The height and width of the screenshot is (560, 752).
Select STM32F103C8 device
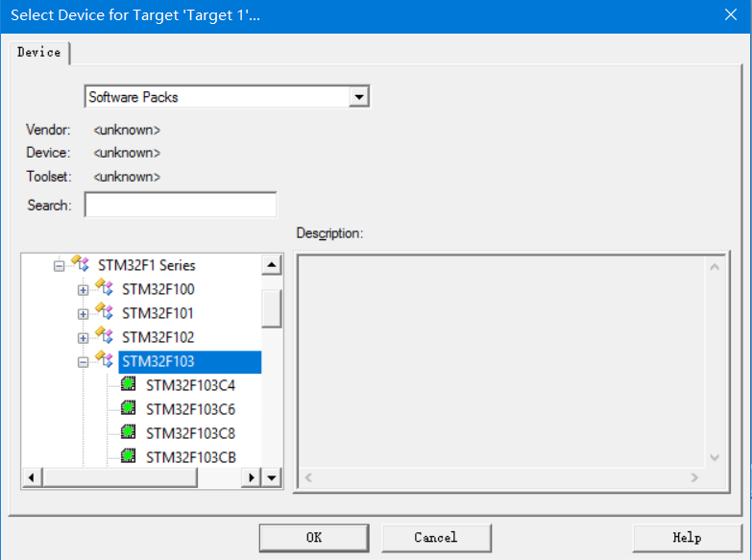(190, 433)
